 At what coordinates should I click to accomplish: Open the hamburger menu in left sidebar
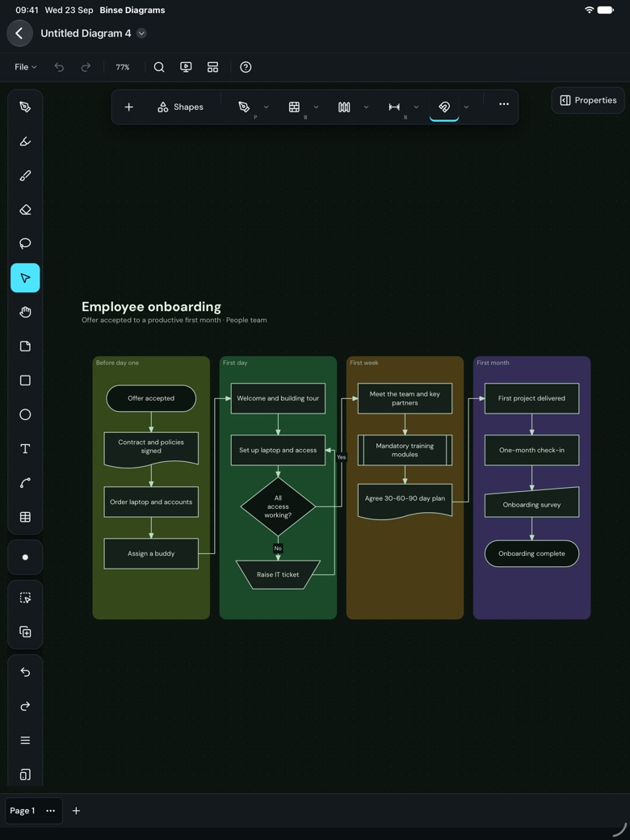coord(25,741)
